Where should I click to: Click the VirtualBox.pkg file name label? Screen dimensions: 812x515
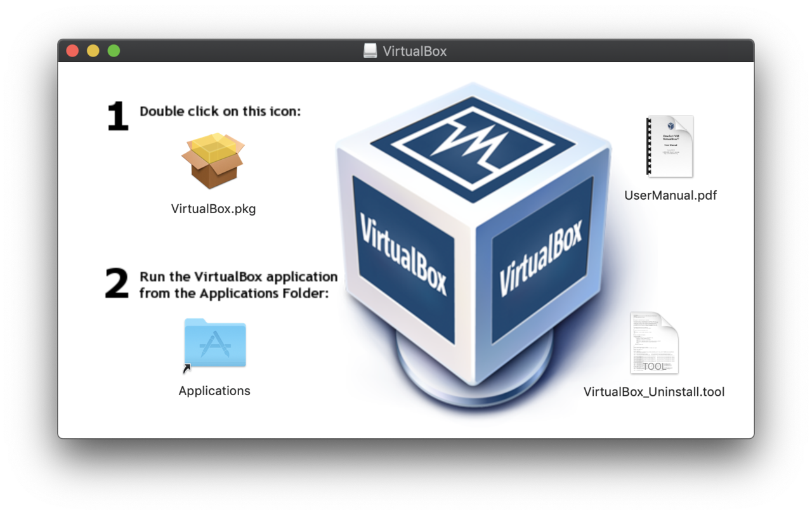click(213, 209)
